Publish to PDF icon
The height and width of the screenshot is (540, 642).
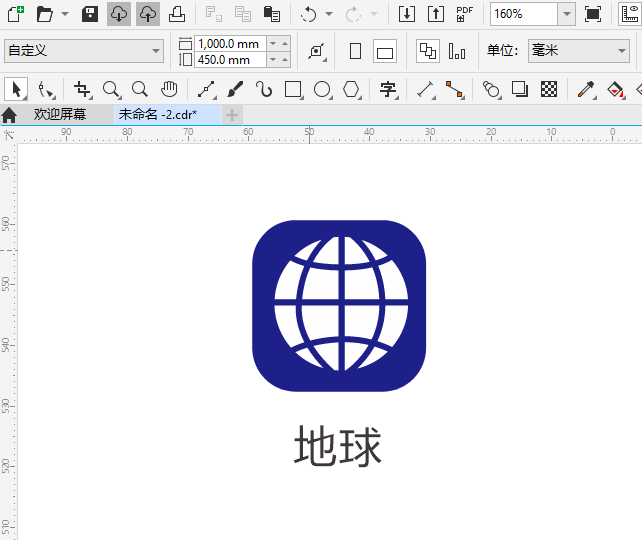coord(465,14)
